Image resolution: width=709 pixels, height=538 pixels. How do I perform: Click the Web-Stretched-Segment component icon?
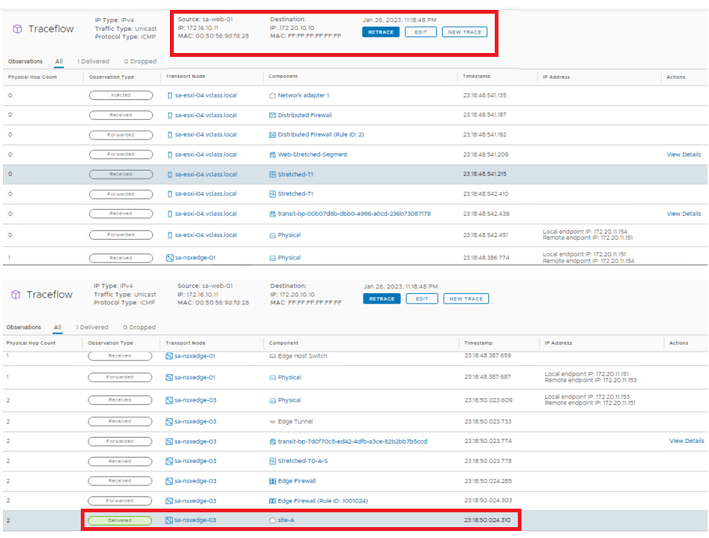coord(272,154)
